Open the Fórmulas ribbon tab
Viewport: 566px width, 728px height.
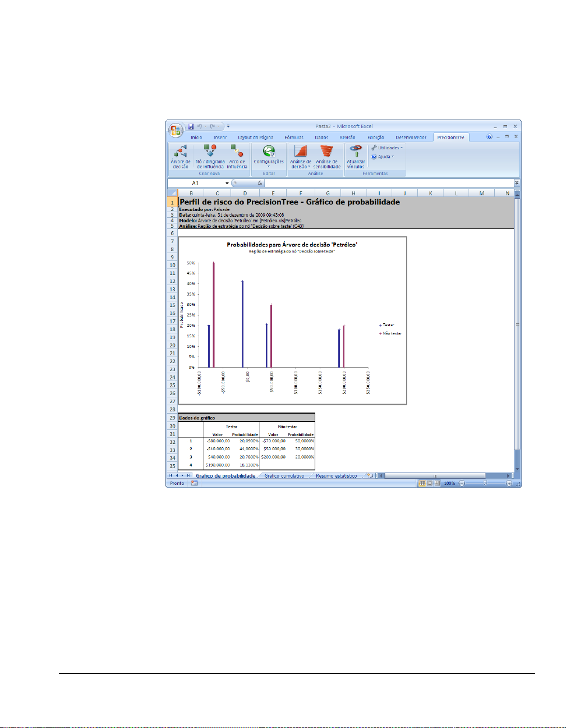(294, 138)
